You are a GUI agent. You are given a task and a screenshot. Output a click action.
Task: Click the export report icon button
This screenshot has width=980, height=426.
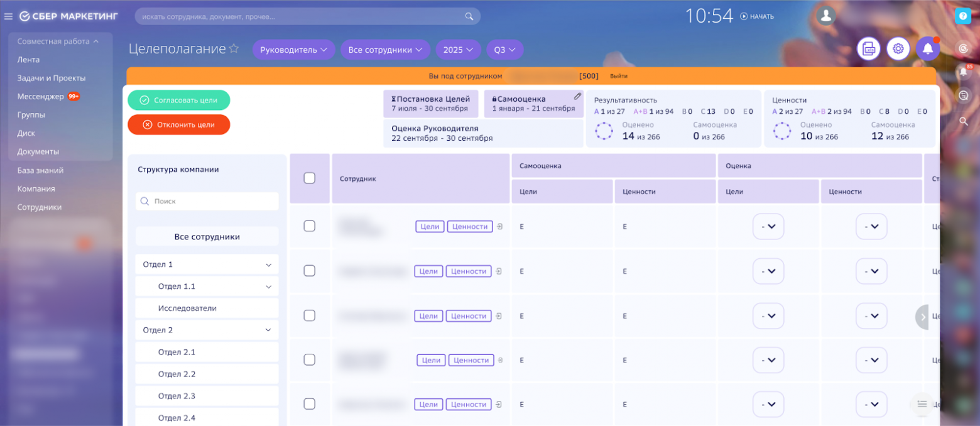869,49
